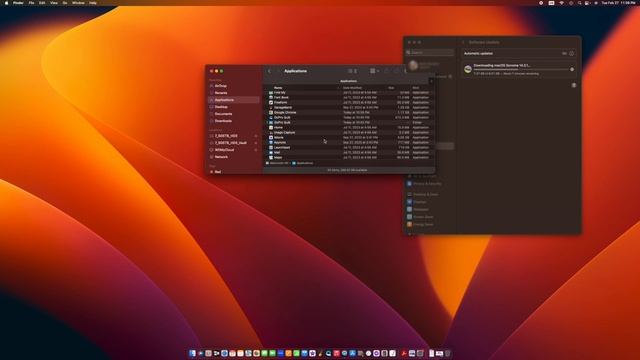
Task: Open the Finder menu in menu bar
Action: tap(18, 3)
